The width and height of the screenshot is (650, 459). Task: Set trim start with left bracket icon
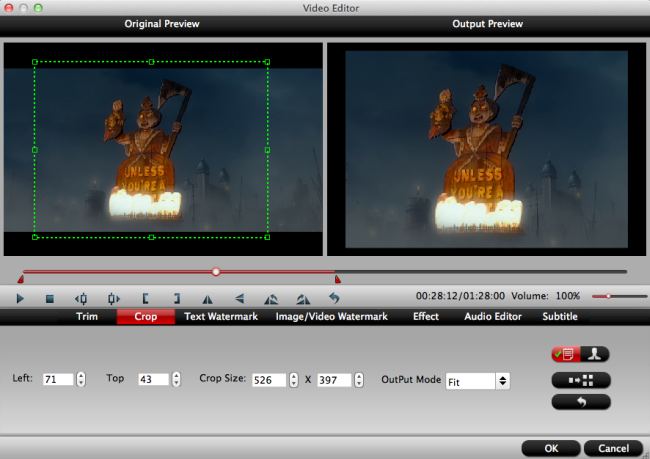click(x=145, y=299)
